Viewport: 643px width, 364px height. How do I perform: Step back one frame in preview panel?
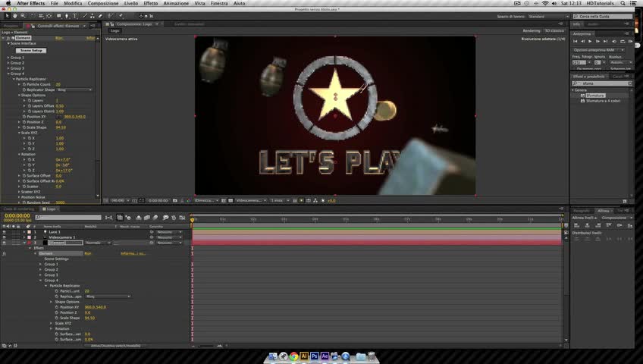pyautogui.click(x=582, y=42)
